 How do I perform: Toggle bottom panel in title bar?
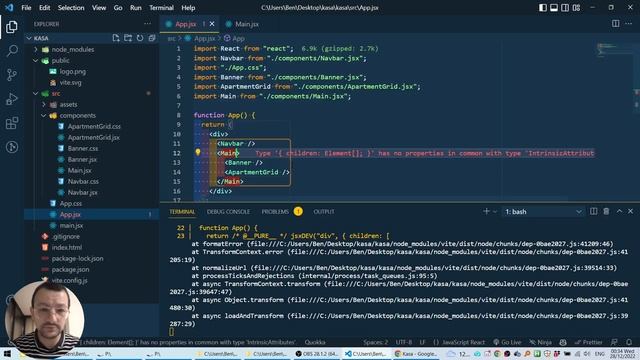pyautogui.click(x=554, y=7)
